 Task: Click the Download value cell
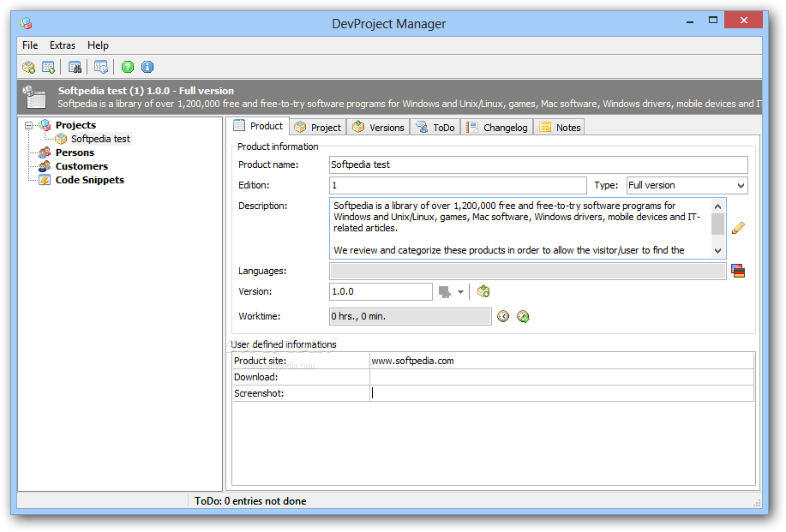coord(561,377)
